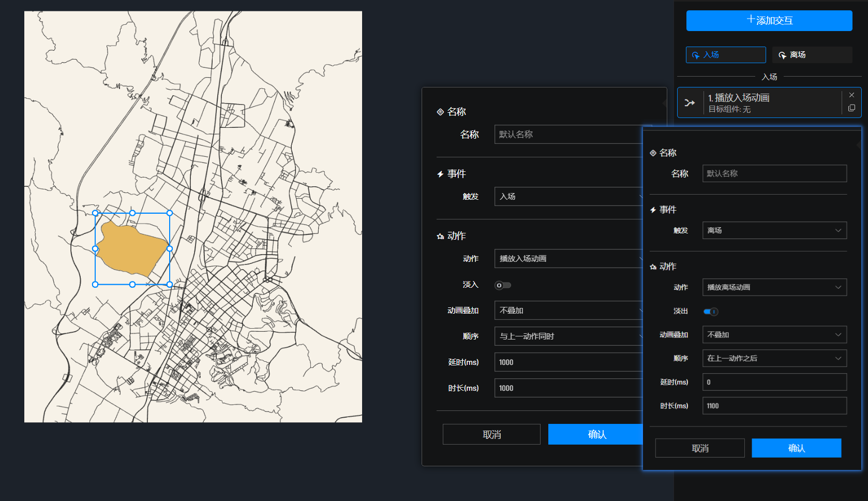Switch to the 入场 tab
Image resolution: width=868 pixels, height=501 pixels.
[725, 55]
